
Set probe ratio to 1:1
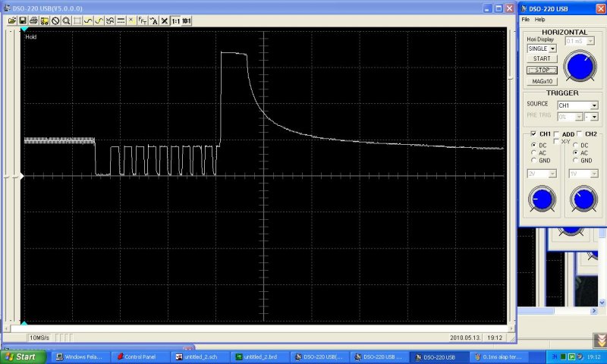pyautogui.click(x=176, y=21)
